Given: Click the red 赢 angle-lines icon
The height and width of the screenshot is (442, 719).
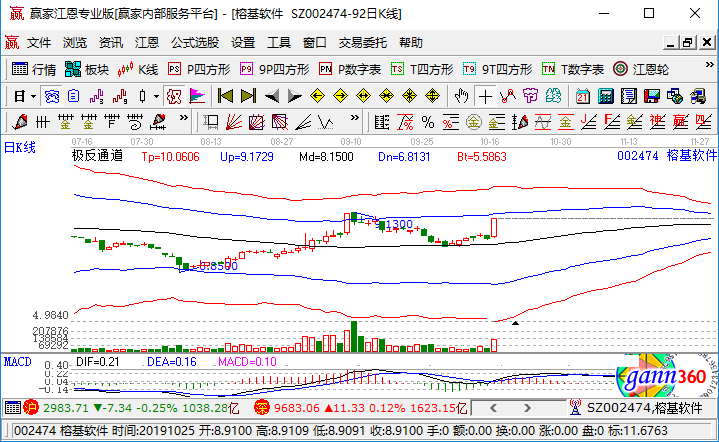Looking at the screenshot, I should click(680, 122).
